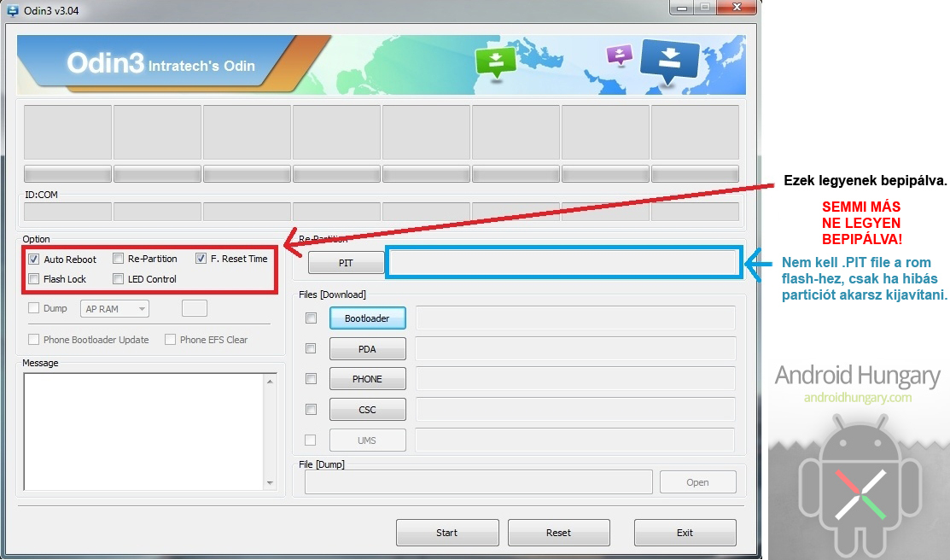This screenshot has height=560, width=950.
Task: Tick the Phone EFS Clear checkbox
Action: coord(170,340)
